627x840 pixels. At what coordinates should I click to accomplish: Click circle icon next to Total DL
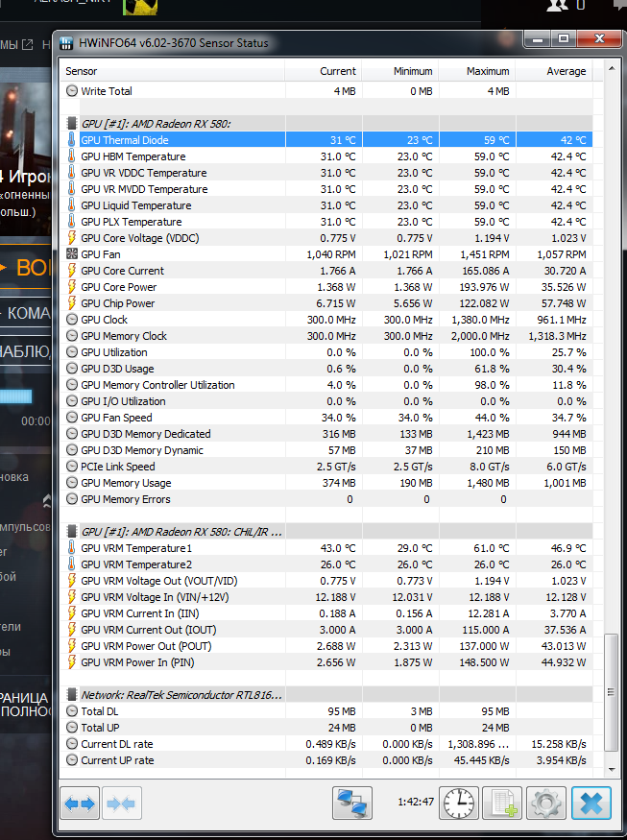click(x=71, y=711)
